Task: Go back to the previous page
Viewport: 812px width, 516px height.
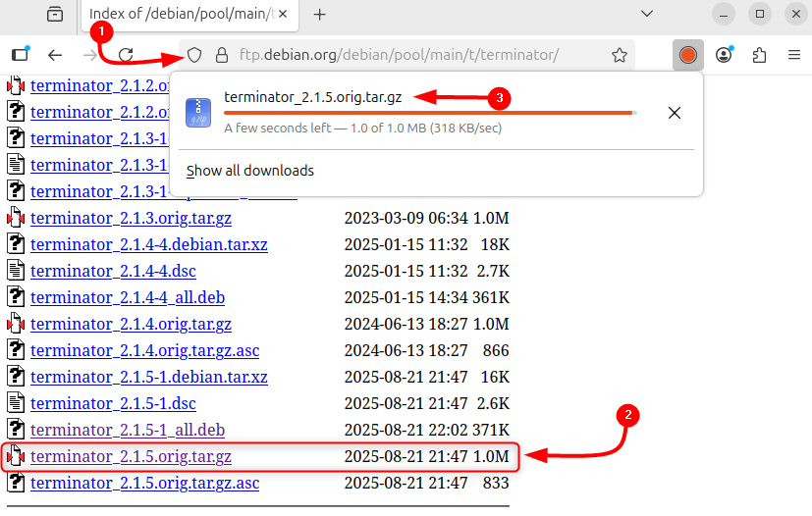Action: [x=55, y=55]
